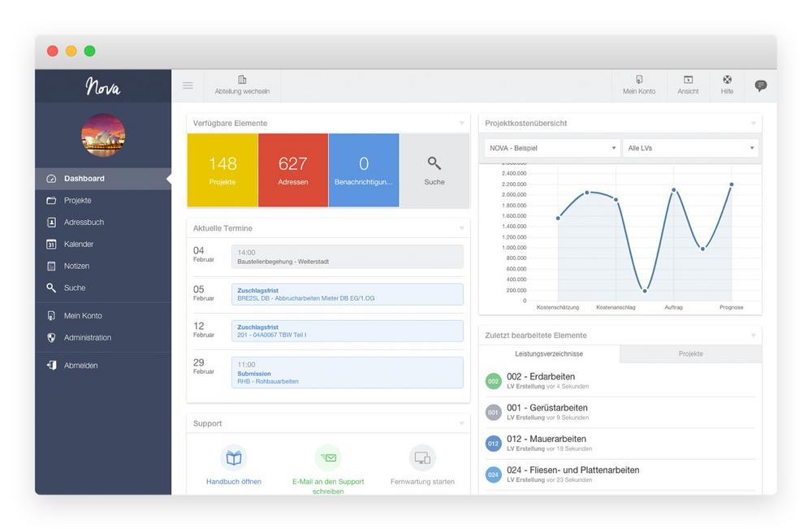Image resolution: width=812 pixels, height=529 pixels.
Task: Open the Dashboard sidebar item
Action: pyautogui.click(x=103, y=178)
